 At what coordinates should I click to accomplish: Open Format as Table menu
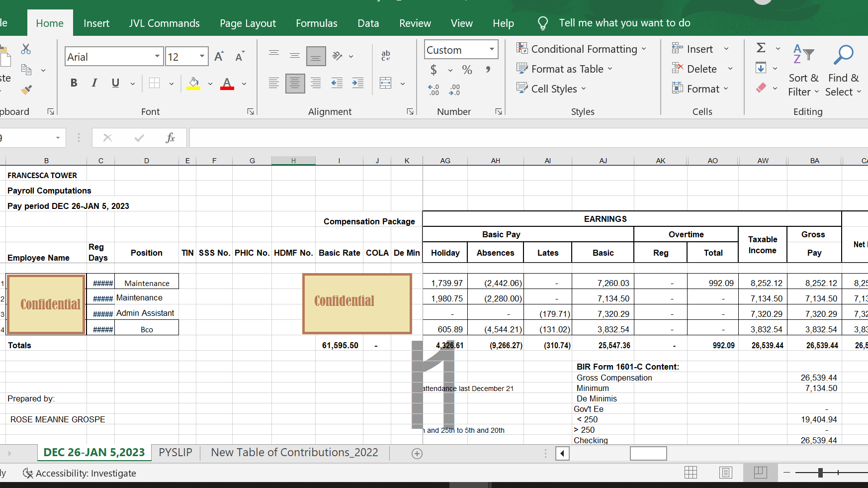[x=564, y=69]
